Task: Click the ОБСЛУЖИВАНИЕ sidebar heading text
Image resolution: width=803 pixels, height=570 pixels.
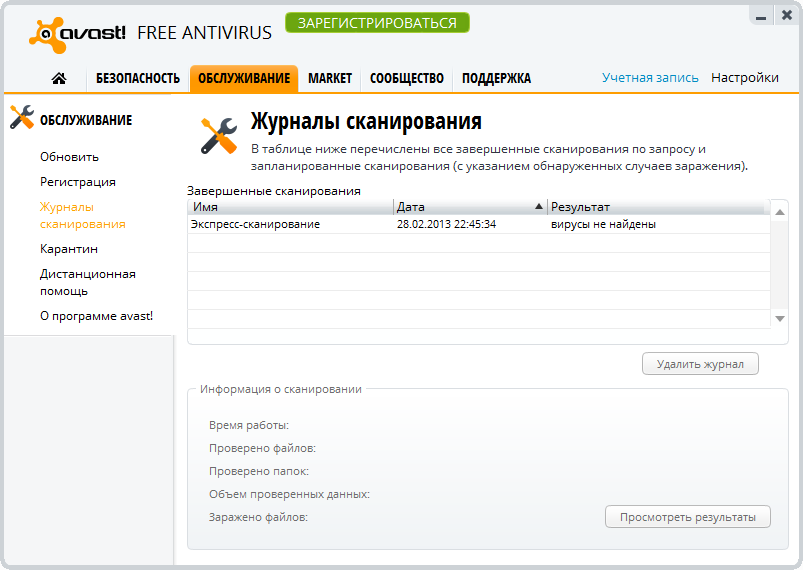Action: click(86, 120)
